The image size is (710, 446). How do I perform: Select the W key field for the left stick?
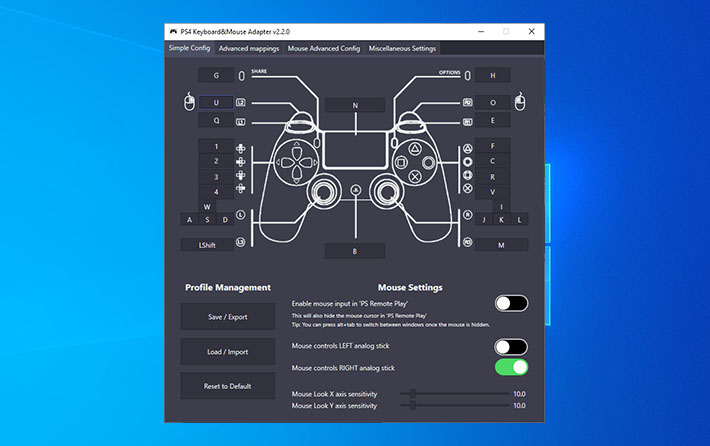tap(207, 206)
